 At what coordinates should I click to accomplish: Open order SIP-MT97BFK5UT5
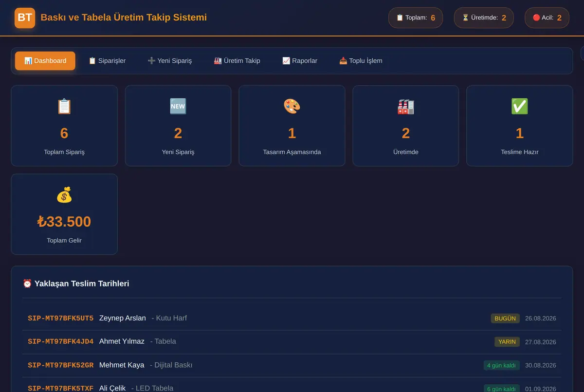tap(61, 318)
